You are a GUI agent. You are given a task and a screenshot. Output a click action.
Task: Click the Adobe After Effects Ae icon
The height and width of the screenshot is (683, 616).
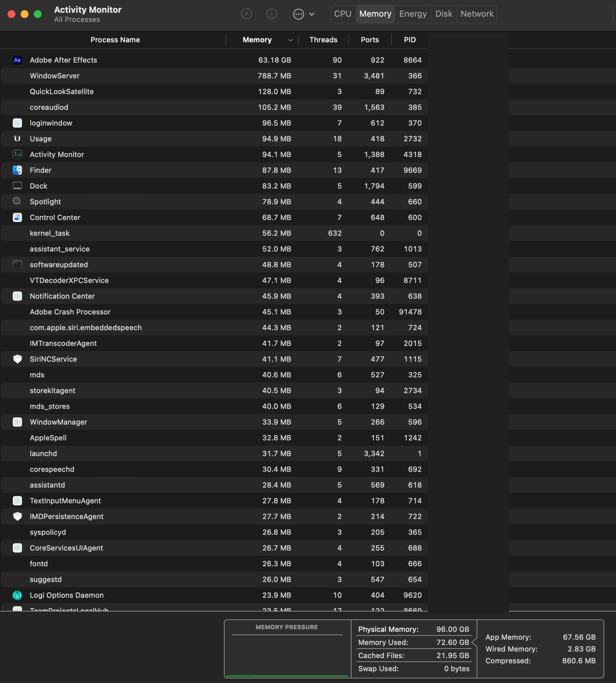click(17, 60)
